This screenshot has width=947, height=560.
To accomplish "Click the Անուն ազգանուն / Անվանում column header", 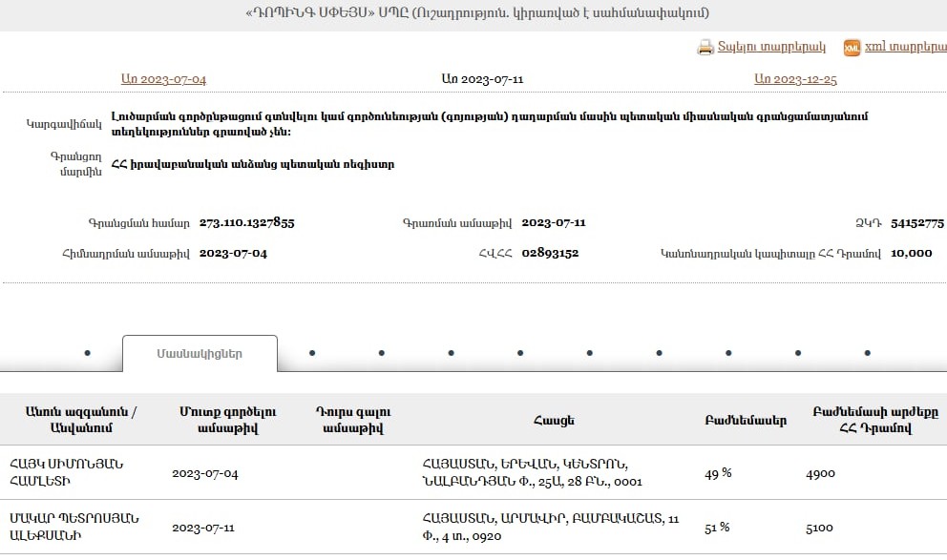I will click(x=81, y=420).
